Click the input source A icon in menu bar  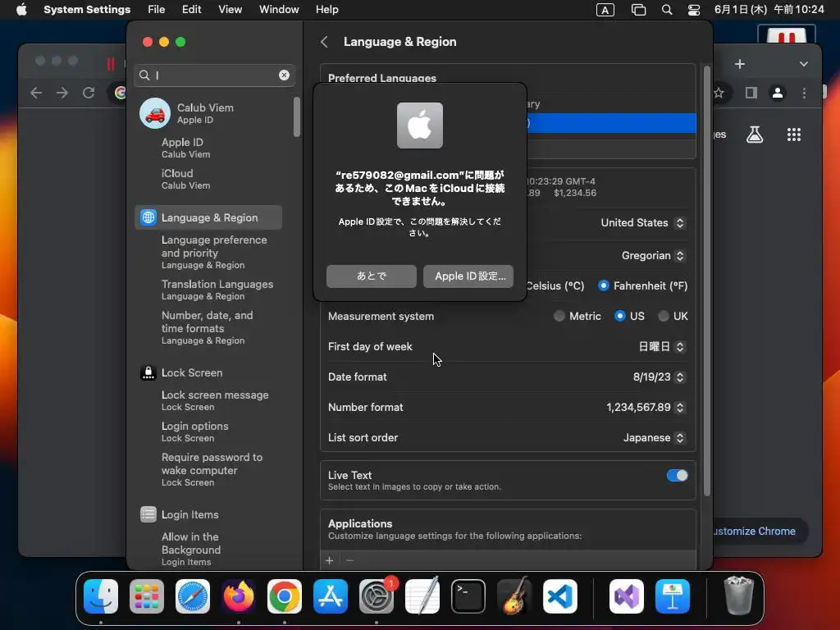pyautogui.click(x=605, y=10)
